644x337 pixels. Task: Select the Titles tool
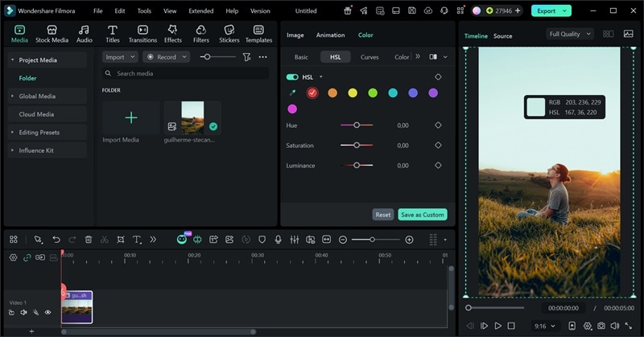[112, 33]
